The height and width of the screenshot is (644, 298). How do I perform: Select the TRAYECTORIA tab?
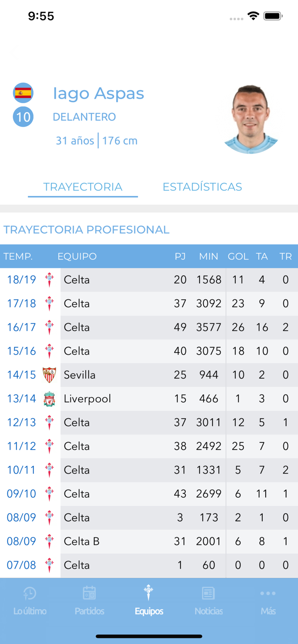[x=83, y=187]
